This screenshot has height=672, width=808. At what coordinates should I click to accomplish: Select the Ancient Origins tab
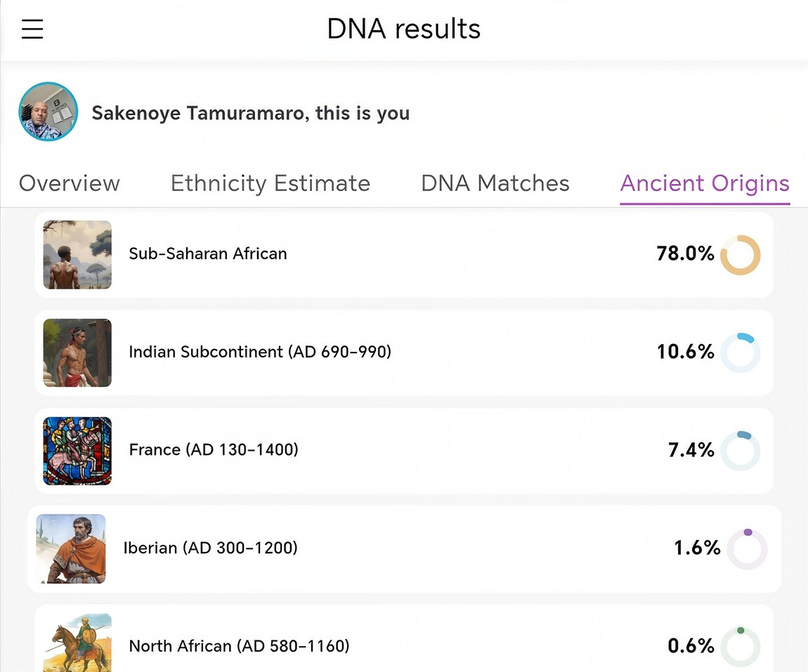[704, 183]
